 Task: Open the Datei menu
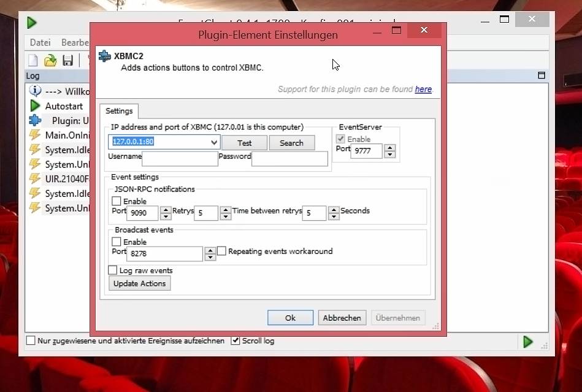[40, 42]
